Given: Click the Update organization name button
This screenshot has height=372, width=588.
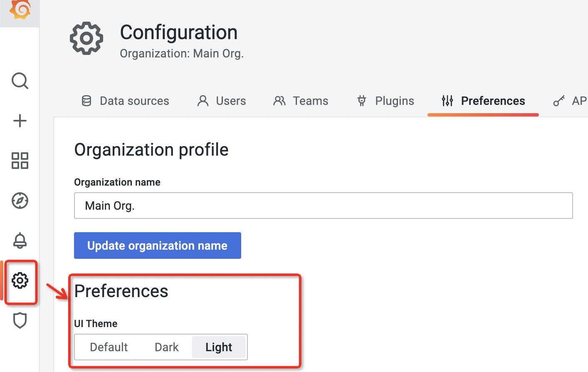Looking at the screenshot, I should (158, 246).
